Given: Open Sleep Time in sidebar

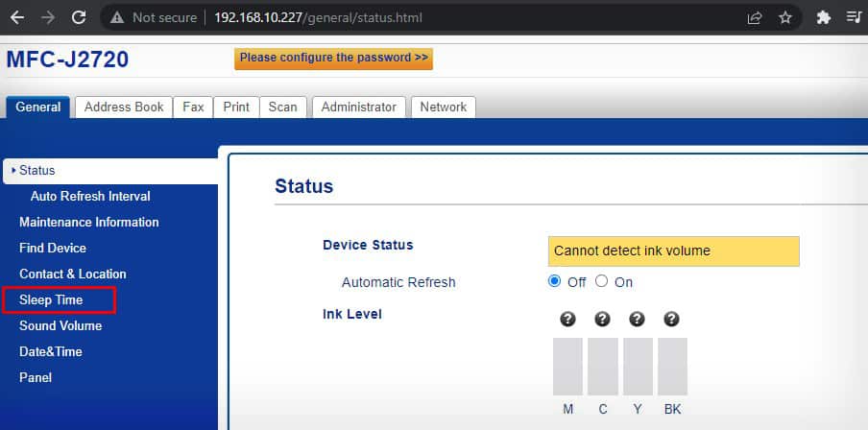Looking at the screenshot, I should (x=51, y=300).
